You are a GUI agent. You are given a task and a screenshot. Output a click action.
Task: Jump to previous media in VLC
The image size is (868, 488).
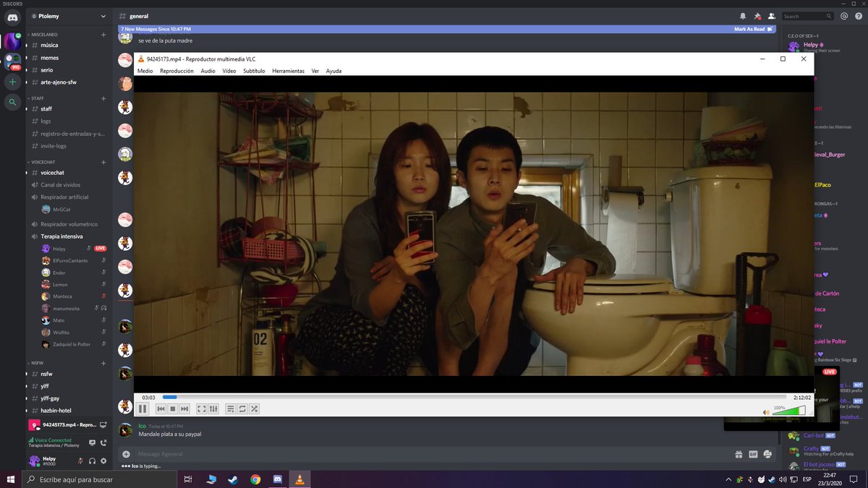(161, 409)
